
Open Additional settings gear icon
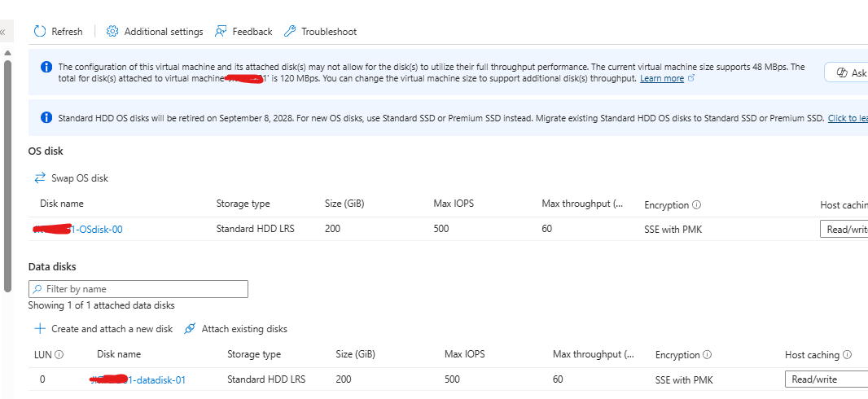112,32
